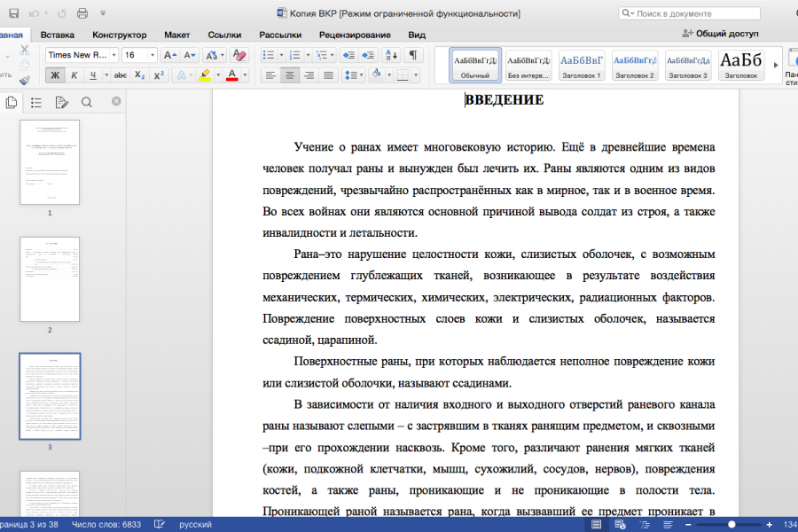The height and width of the screenshot is (532, 798).
Task: Expand the font size 16 dropdown
Action: (152, 55)
